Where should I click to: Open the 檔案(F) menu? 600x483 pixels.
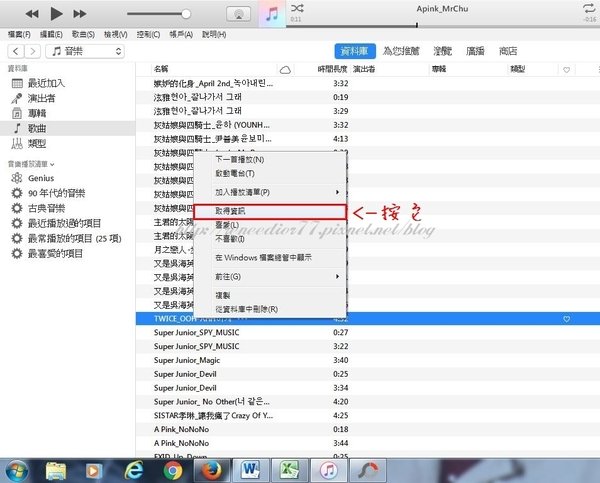tap(19, 34)
